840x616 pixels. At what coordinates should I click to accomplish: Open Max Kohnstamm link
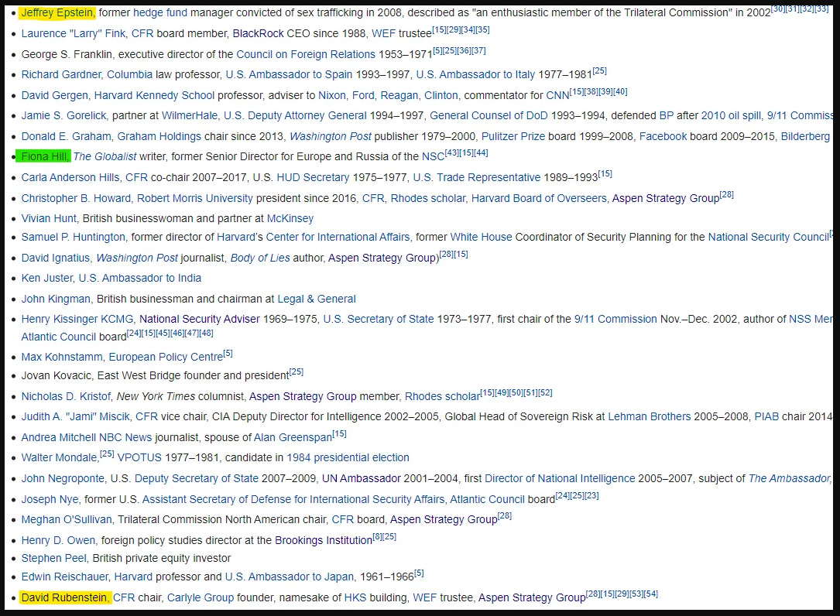tap(62, 357)
